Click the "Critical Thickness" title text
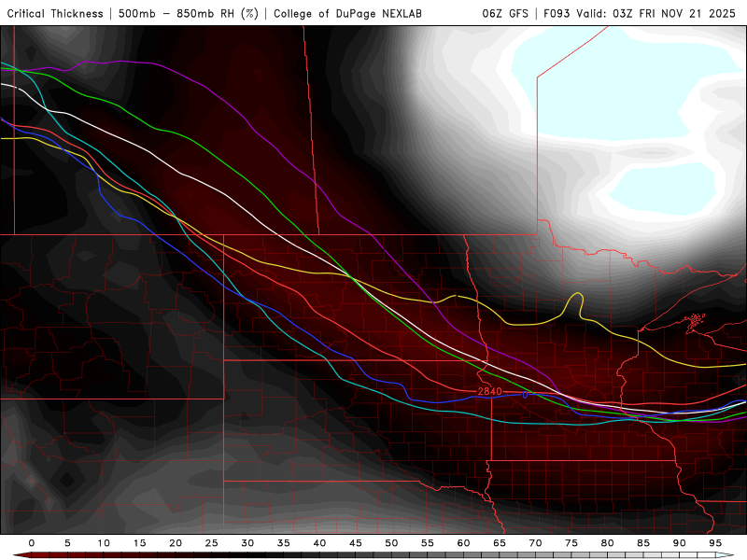The height and width of the screenshot is (560, 747). (55, 13)
